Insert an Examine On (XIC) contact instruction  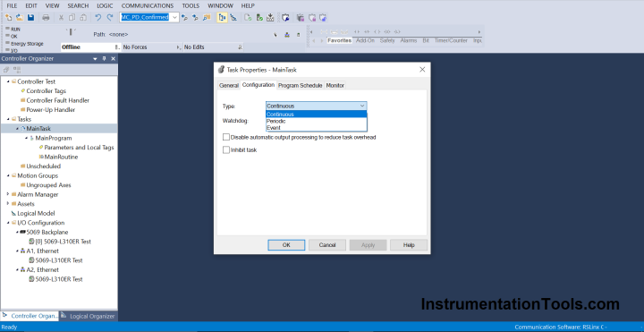[357, 31]
